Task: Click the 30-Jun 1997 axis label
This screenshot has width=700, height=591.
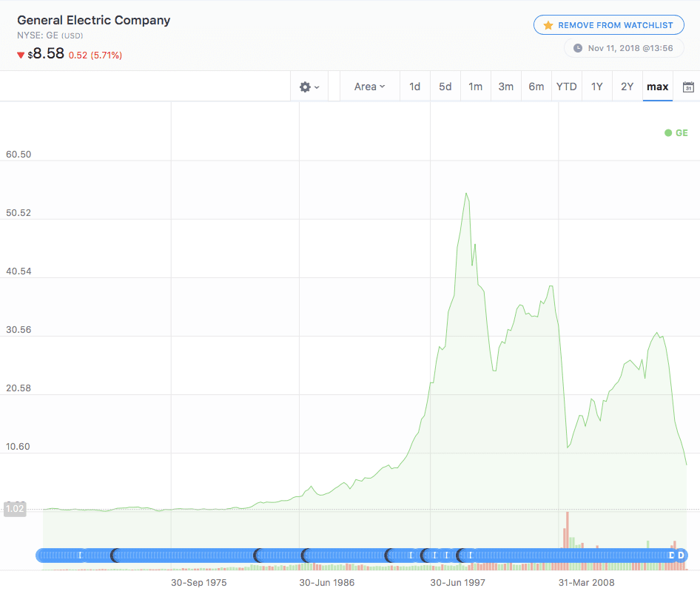Action: [x=457, y=583]
